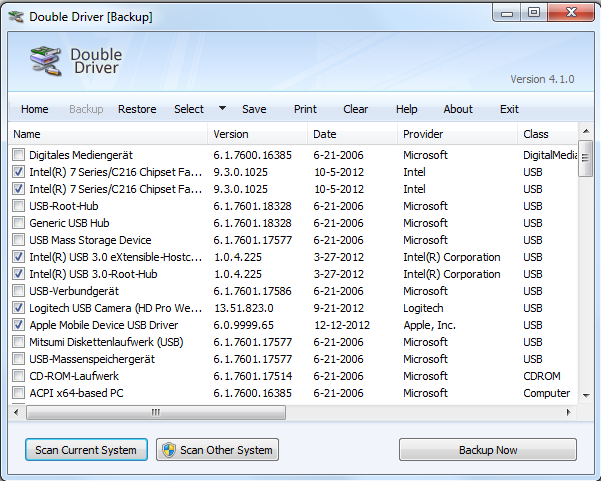Click the Computer class cell
Image resolution: width=601 pixels, height=481 pixels.
[x=547, y=393]
